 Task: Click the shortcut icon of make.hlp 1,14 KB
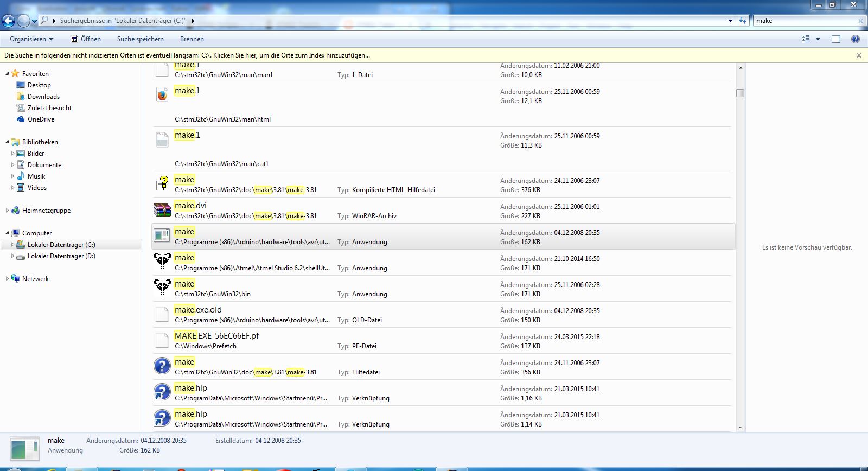[162, 419]
